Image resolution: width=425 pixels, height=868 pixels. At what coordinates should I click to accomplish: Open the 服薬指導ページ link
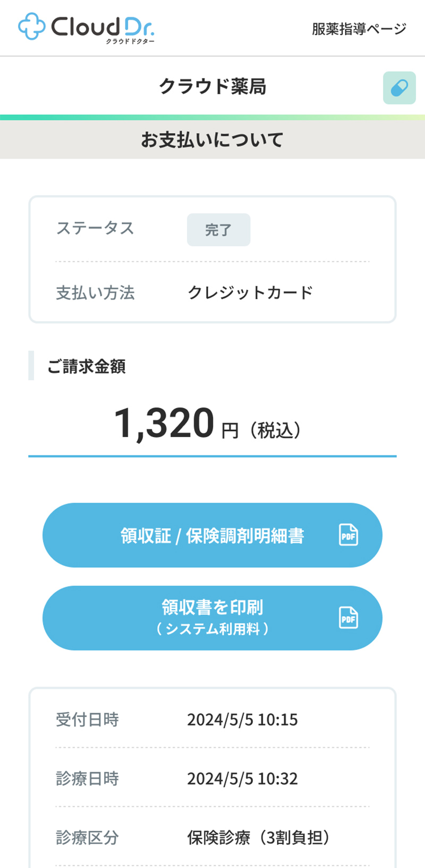(x=359, y=29)
